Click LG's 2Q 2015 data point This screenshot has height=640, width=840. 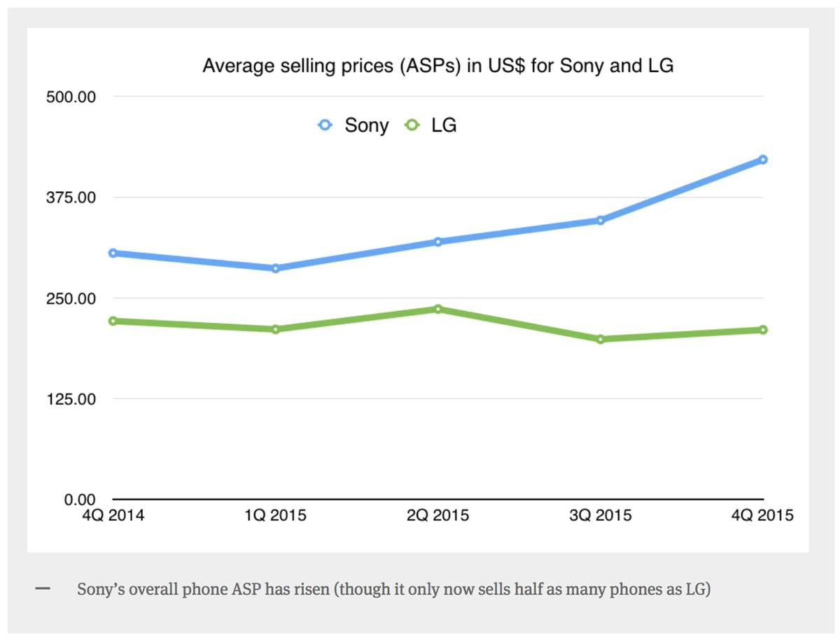coord(437,309)
